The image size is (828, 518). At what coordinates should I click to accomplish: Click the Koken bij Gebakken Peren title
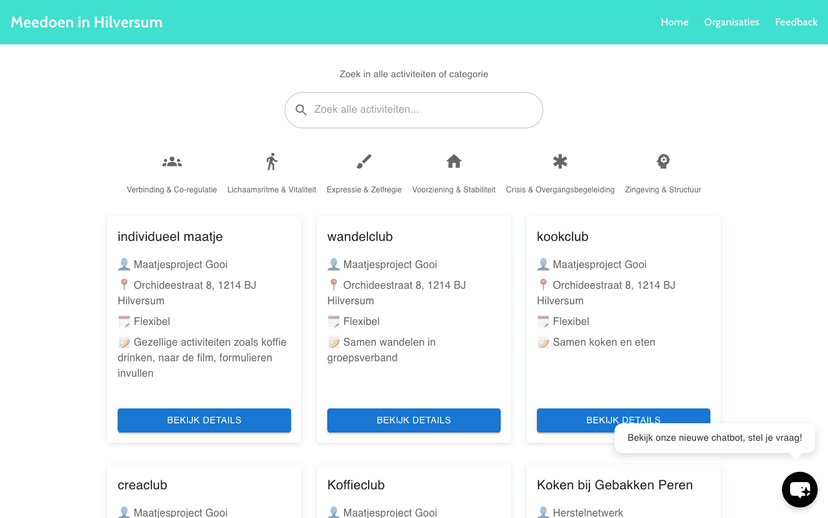click(x=615, y=485)
